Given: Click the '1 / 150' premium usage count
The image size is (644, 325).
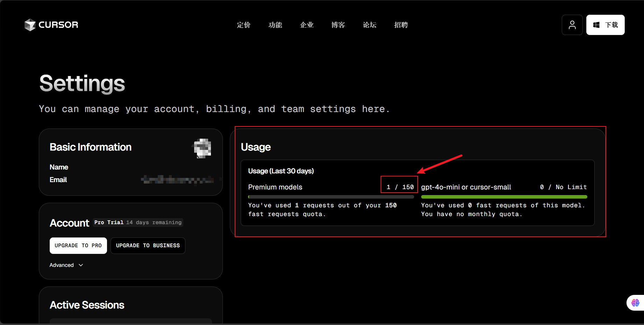Looking at the screenshot, I should pos(400,187).
